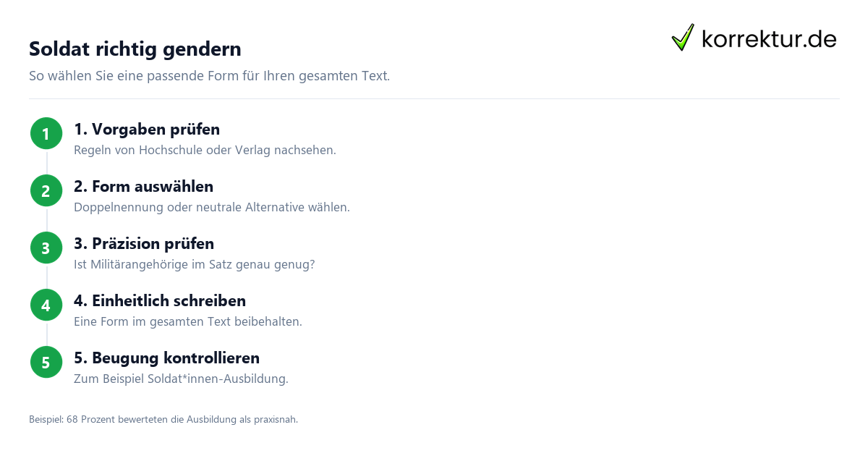
Task: Click the text 'Regeln von Hochschule oder Verlag nachsehen'
Action: 205,151
